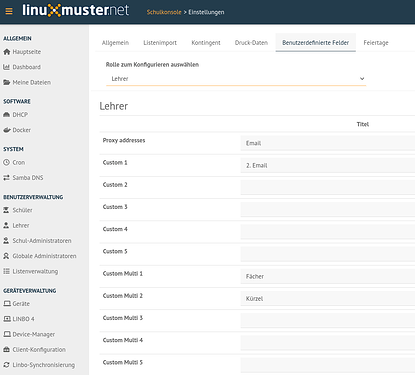Switch to the Listenimport tab
This screenshot has height=375, width=415.
160,43
